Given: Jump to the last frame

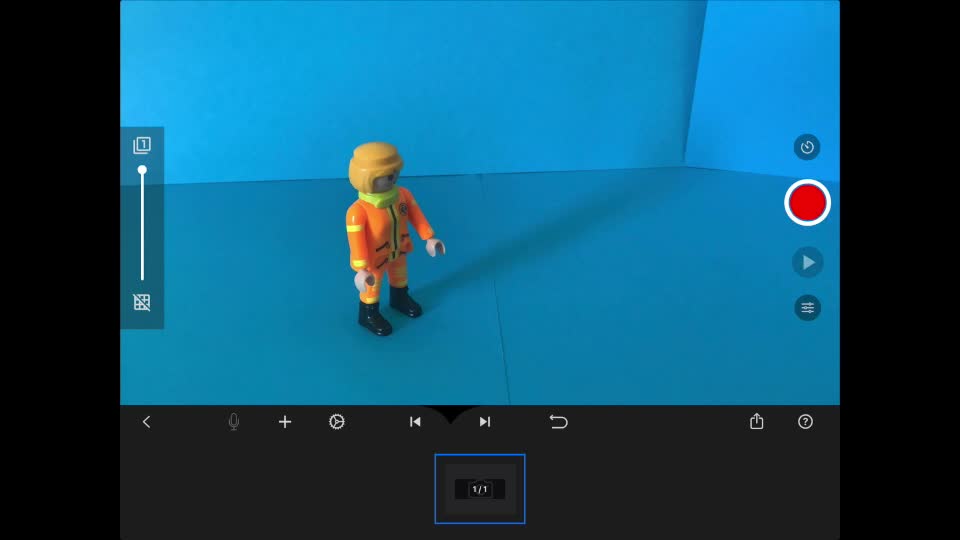Looking at the screenshot, I should point(485,422).
